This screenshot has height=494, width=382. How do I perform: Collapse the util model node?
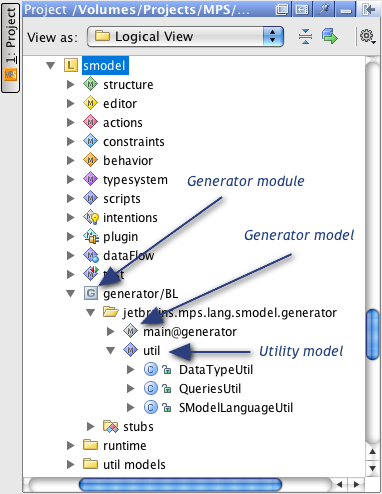pyautogui.click(x=111, y=350)
